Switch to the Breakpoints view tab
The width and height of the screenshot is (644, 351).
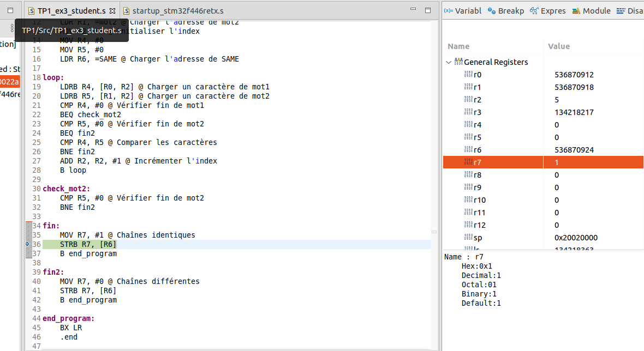tap(505, 11)
